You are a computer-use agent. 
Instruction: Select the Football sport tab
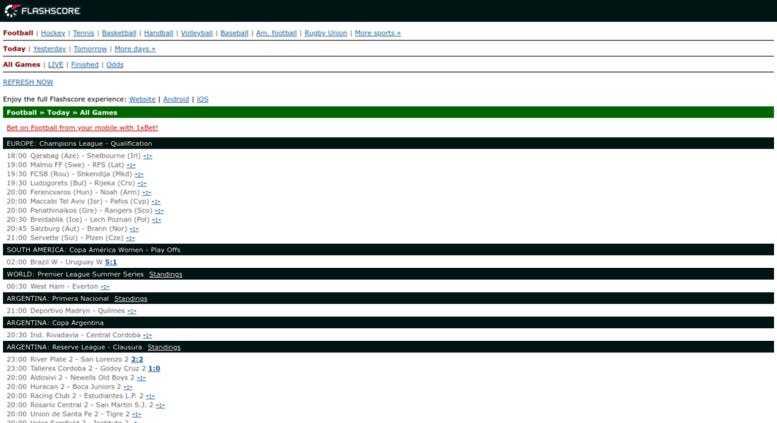tap(18, 33)
